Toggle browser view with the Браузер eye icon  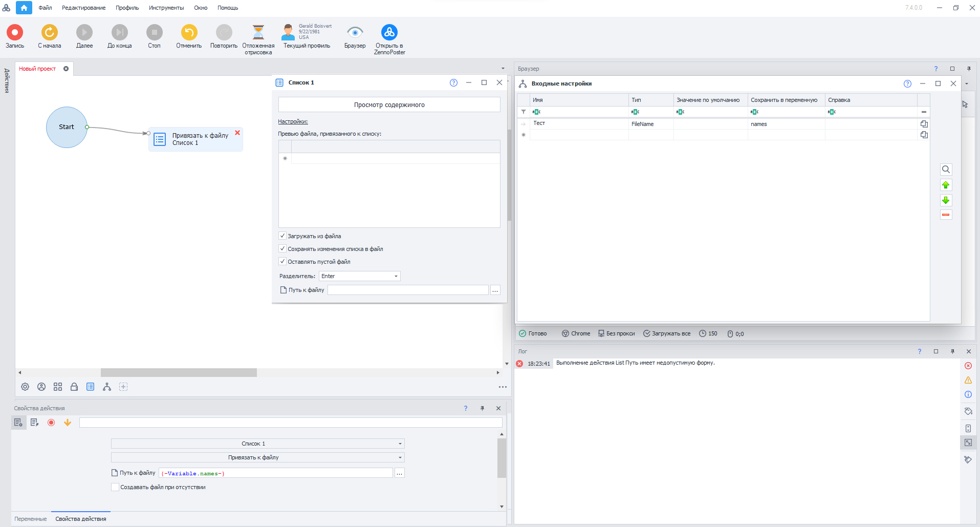[x=355, y=36]
